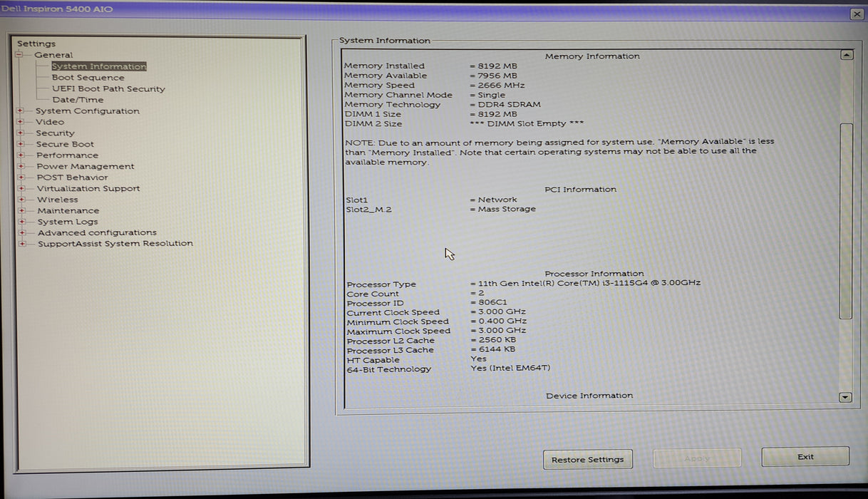Open Date/Time settings
The width and height of the screenshot is (868, 499).
coord(78,100)
